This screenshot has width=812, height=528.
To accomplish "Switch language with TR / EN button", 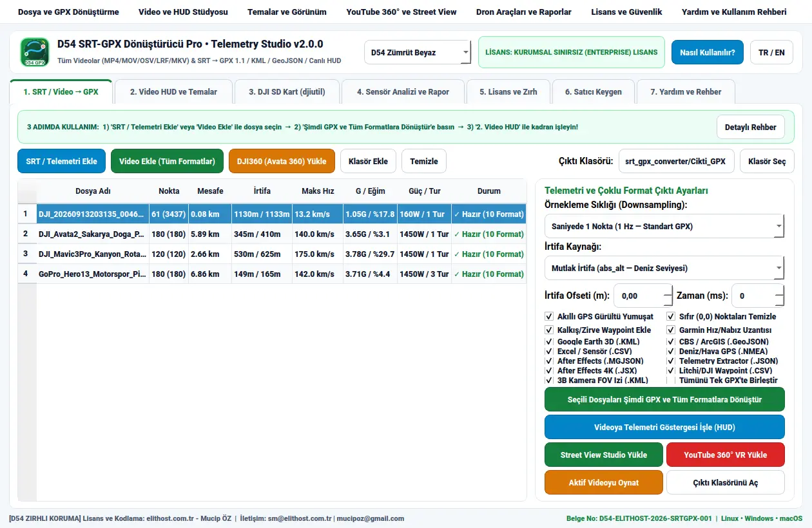I will (x=771, y=52).
